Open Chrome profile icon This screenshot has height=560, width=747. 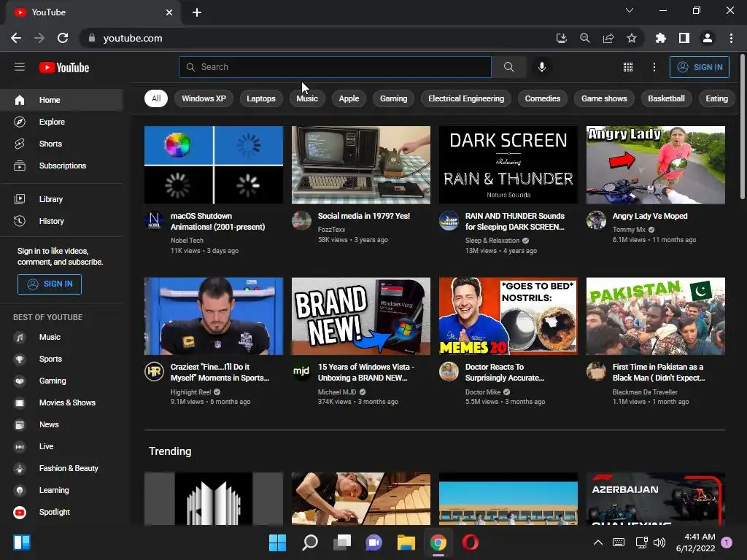point(708,38)
